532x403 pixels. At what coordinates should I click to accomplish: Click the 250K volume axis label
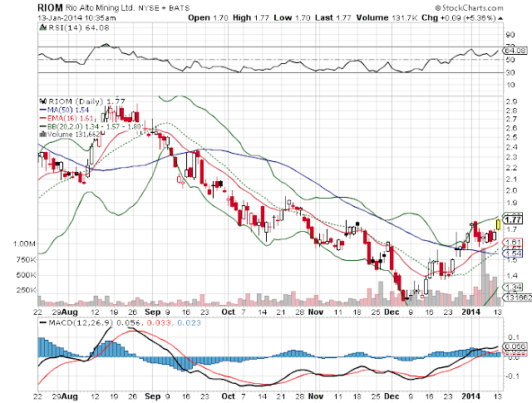tap(27, 290)
